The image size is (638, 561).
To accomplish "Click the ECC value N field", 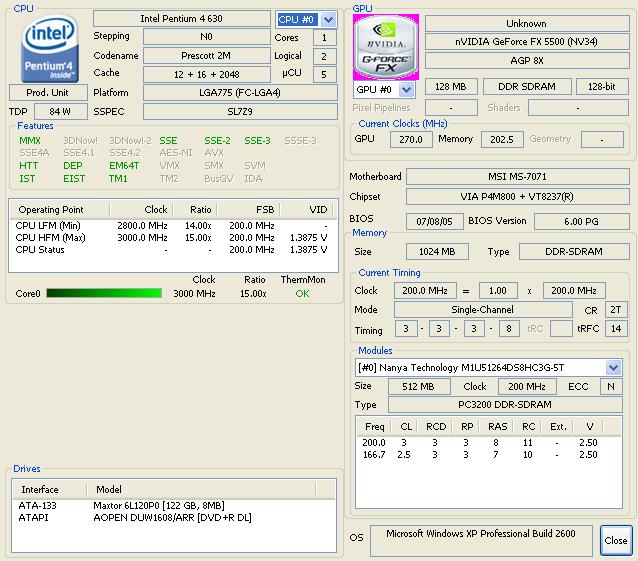I will 611,386.
